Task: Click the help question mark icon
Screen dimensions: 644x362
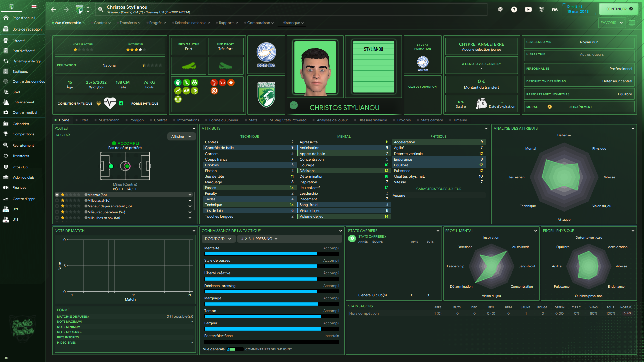Action: click(x=514, y=9)
